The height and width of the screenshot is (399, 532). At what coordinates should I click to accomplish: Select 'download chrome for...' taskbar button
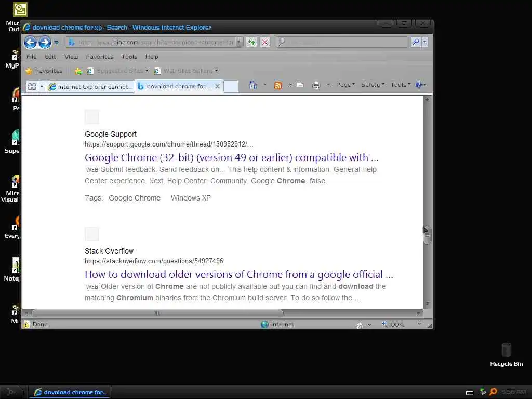(69, 392)
